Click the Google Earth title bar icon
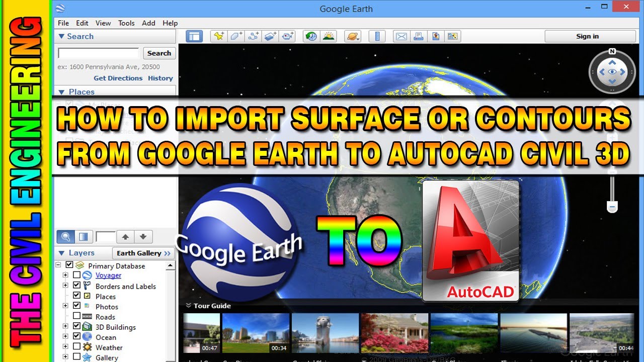 point(60,8)
